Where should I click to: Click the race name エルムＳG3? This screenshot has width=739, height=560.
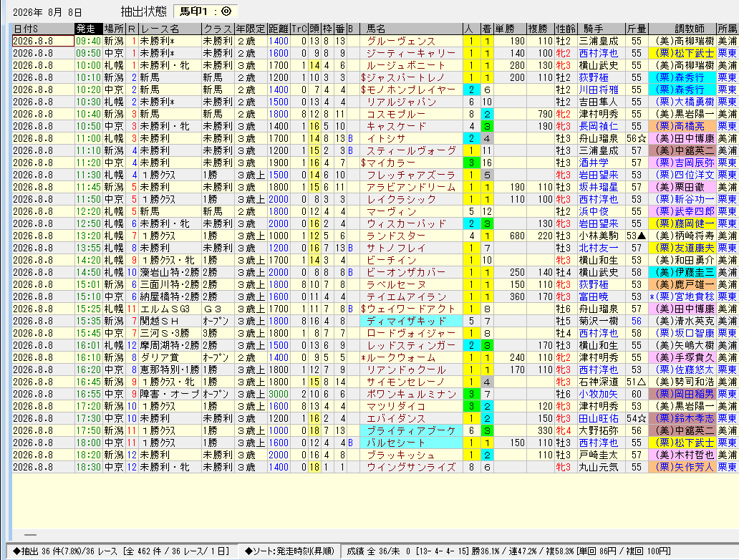coord(165,309)
